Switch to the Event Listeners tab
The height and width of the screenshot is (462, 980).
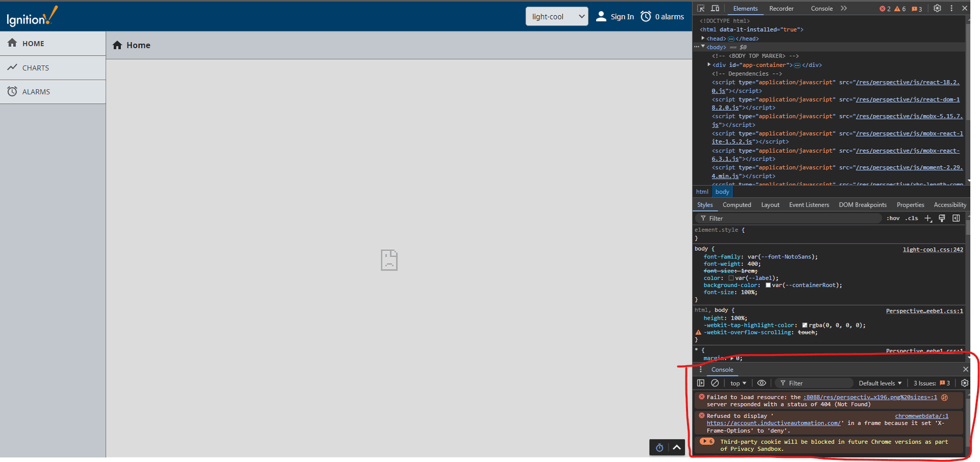809,205
